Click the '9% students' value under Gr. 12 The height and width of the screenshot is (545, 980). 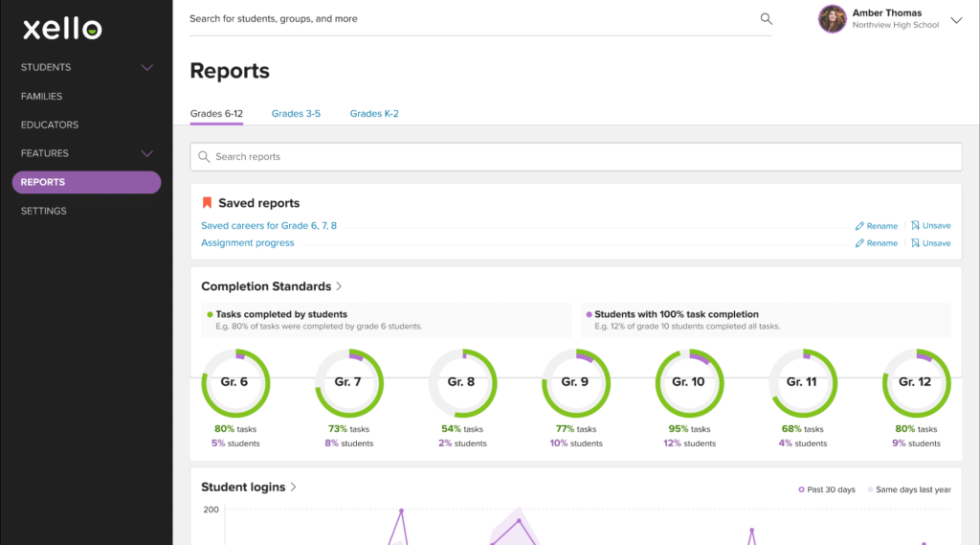[916, 443]
